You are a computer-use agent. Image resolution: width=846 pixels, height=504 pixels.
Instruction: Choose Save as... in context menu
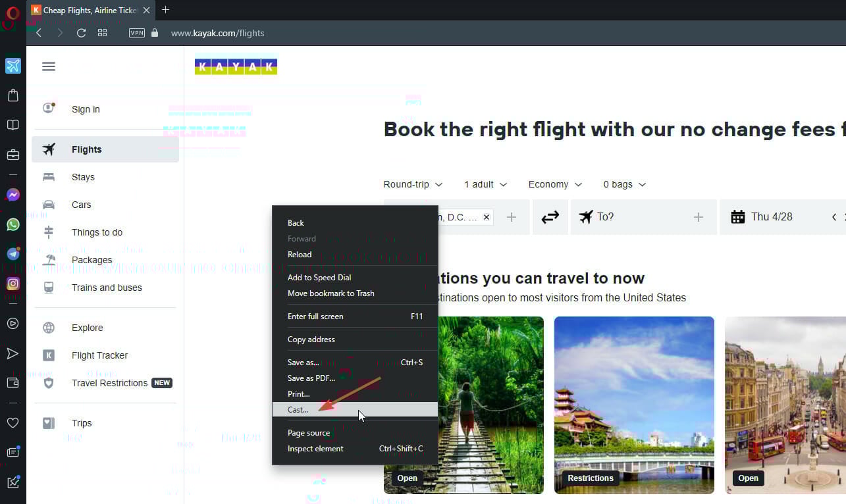point(355,363)
